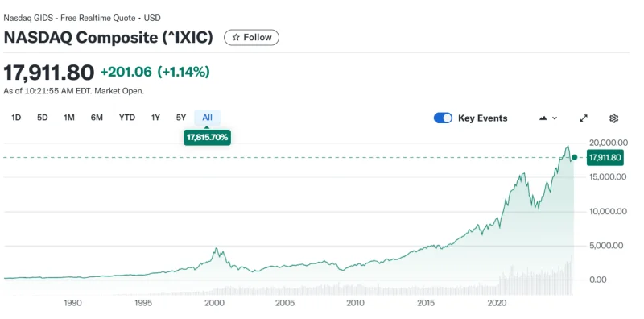
Task: Choose the 1Y range
Action: [x=155, y=118]
